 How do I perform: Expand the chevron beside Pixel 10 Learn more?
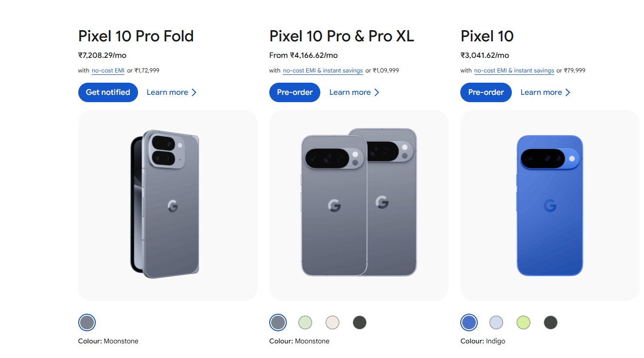tap(569, 92)
